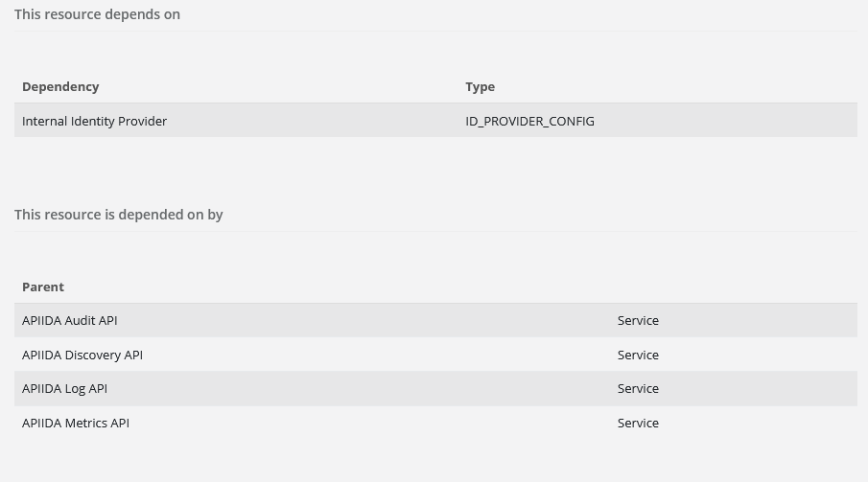Select the APIIDA Metrics API entry
Image resolution: width=868 pixels, height=482 pixels.
[75, 423]
